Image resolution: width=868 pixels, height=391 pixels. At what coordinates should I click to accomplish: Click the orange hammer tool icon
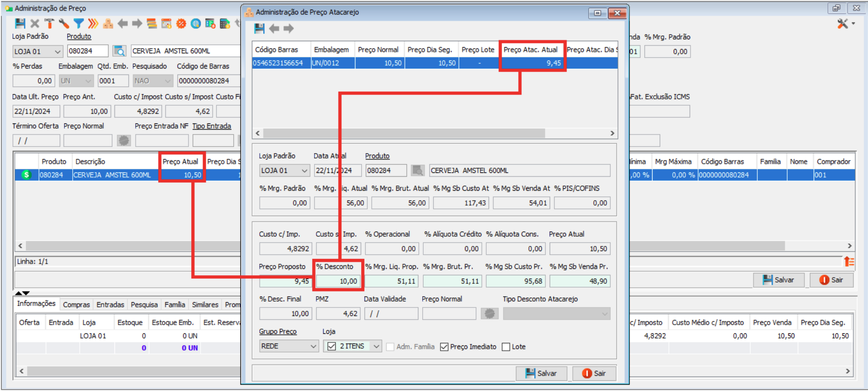[50, 24]
